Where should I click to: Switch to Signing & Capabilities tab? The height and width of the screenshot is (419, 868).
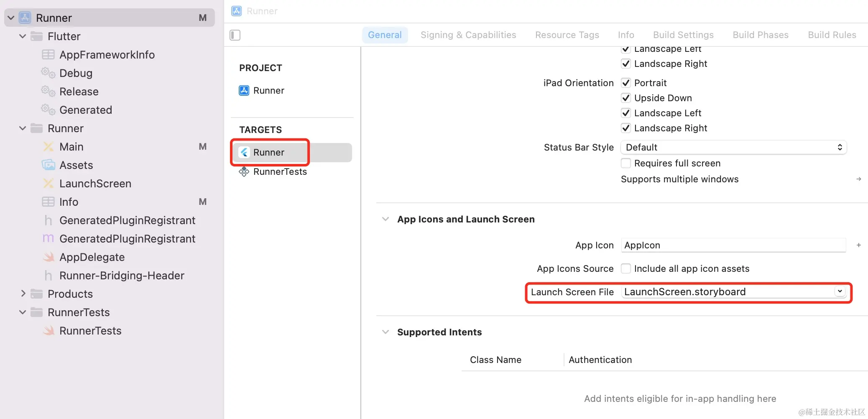[468, 35]
